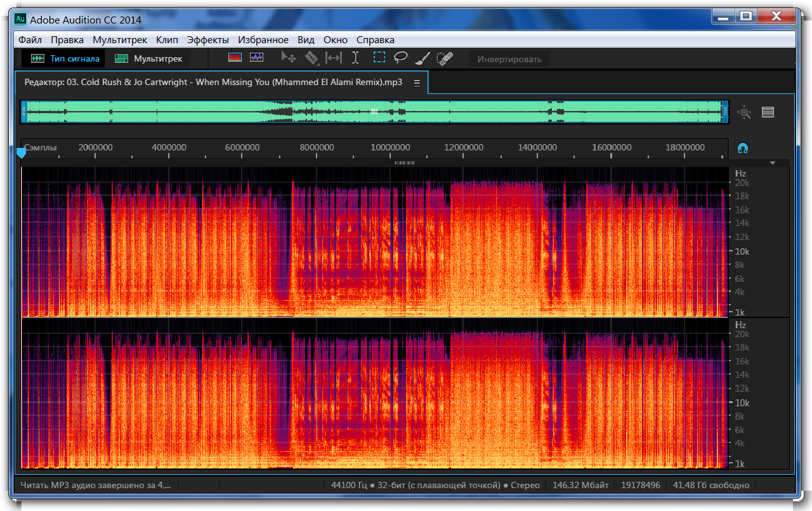Viewport: 812px width, 511px height.
Task: Select the Marquee Selection tool
Action: (x=379, y=58)
